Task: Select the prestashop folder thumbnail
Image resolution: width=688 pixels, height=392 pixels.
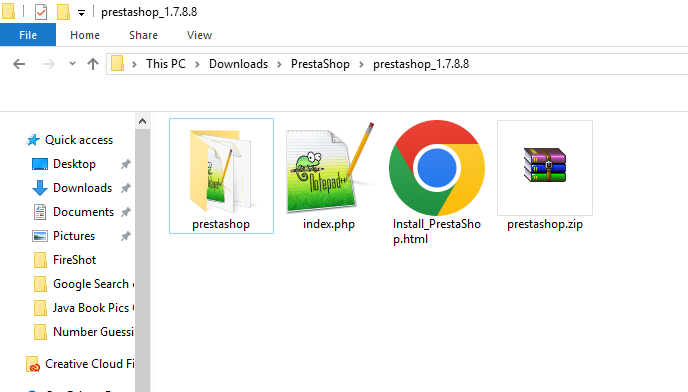Action: pyautogui.click(x=221, y=170)
